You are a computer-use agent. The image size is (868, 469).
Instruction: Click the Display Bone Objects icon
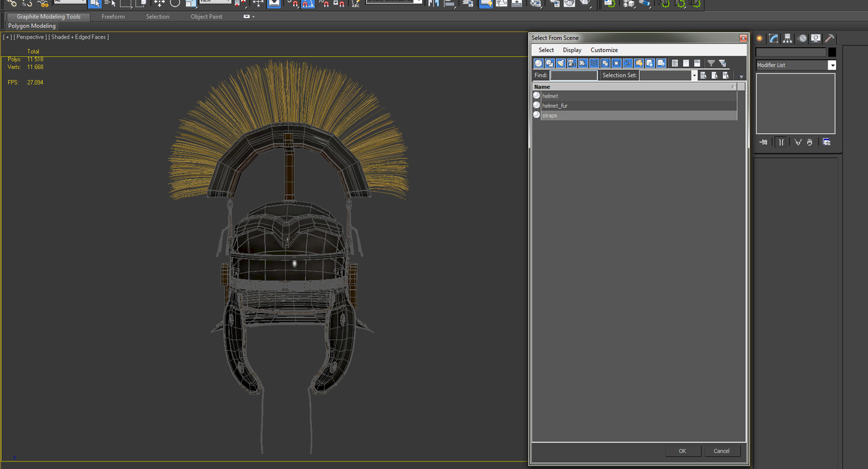(628, 63)
